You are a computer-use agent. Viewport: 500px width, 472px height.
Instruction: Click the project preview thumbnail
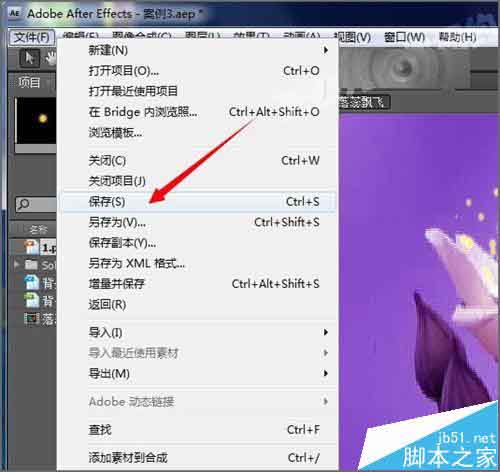[x=36, y=121]
